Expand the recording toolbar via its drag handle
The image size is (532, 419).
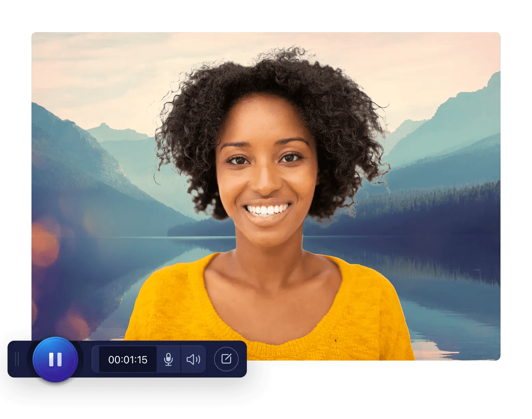click(x=17, y=359)
